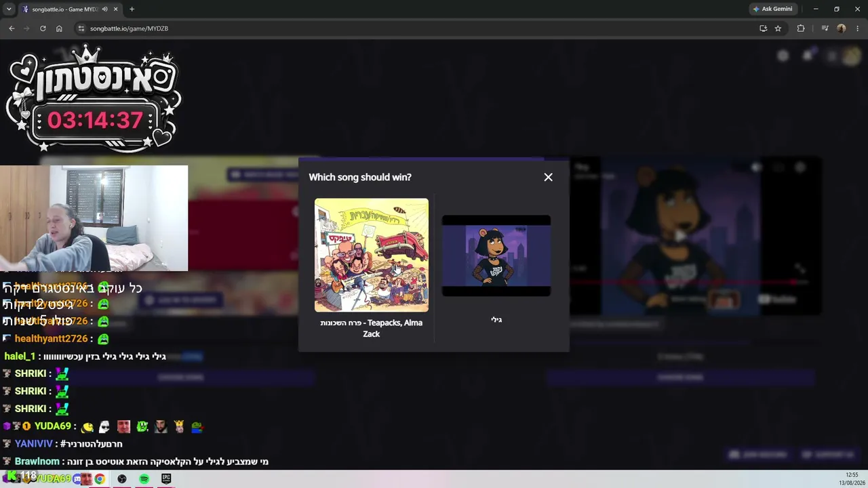Select the Teapacks, Alma Zack song title
The image size is (868, 488).
coord(372,328)
